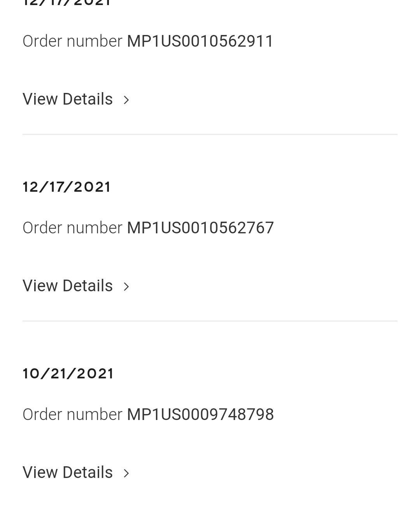This screenshot has width=420, height=525.
Task: Open View Details for order MP1US0010562911
Action: [76, 99]
